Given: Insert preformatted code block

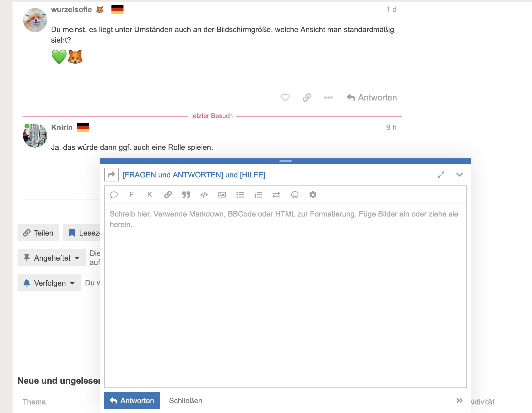Looking at the screenshot, I should (204, 195).
